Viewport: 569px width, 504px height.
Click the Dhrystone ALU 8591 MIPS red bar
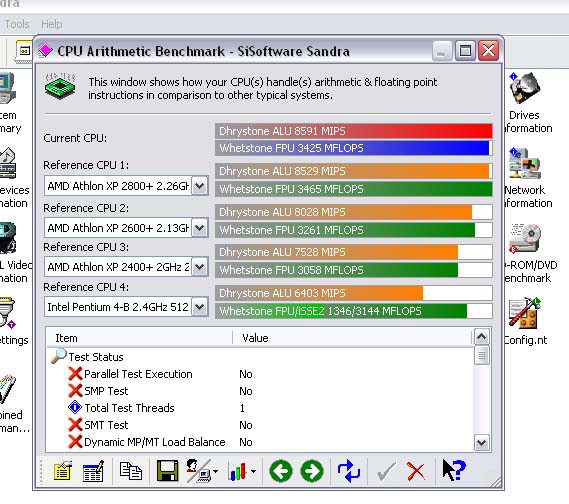(x=354, y=131)
